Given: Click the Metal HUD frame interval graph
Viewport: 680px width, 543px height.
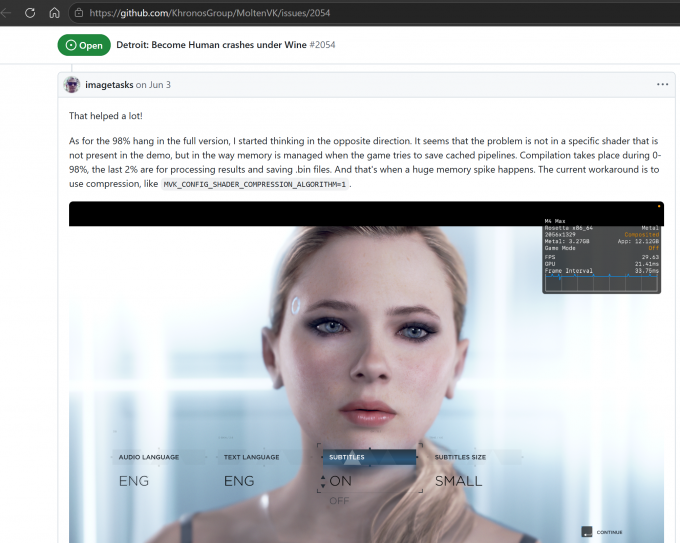Looking at the screenshot, I should [x=602, y=282].
